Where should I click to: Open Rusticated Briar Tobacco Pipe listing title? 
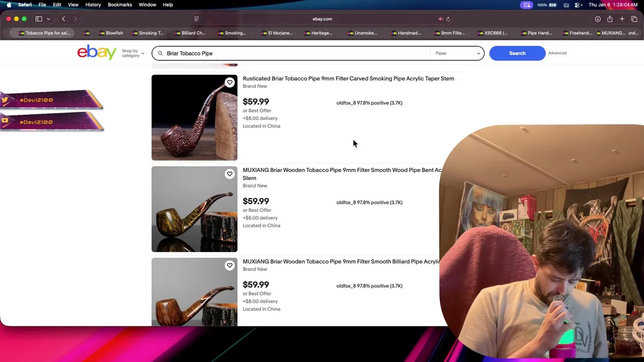(x=348, y=78)
